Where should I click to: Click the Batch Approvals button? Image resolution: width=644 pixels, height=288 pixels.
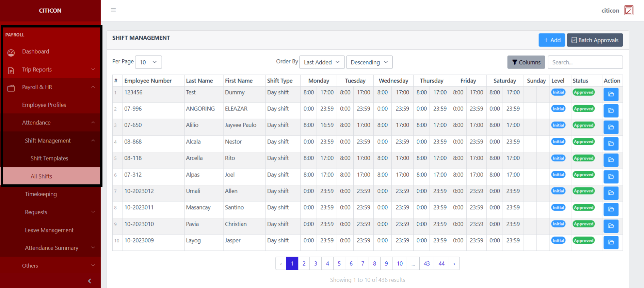595,40
